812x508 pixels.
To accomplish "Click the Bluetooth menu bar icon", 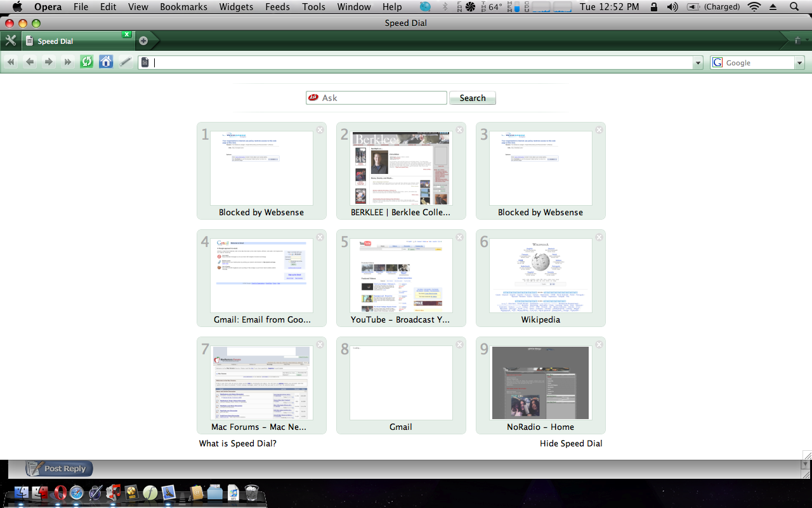I will [445, 7].
